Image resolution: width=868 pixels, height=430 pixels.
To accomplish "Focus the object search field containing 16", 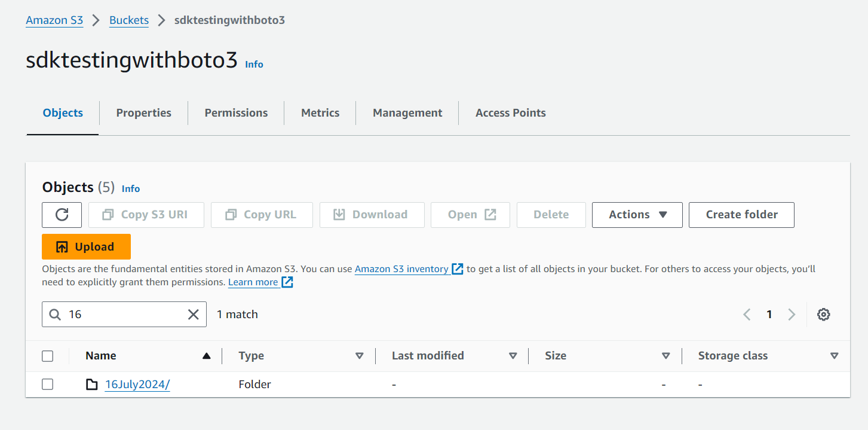I will [124, 315].
